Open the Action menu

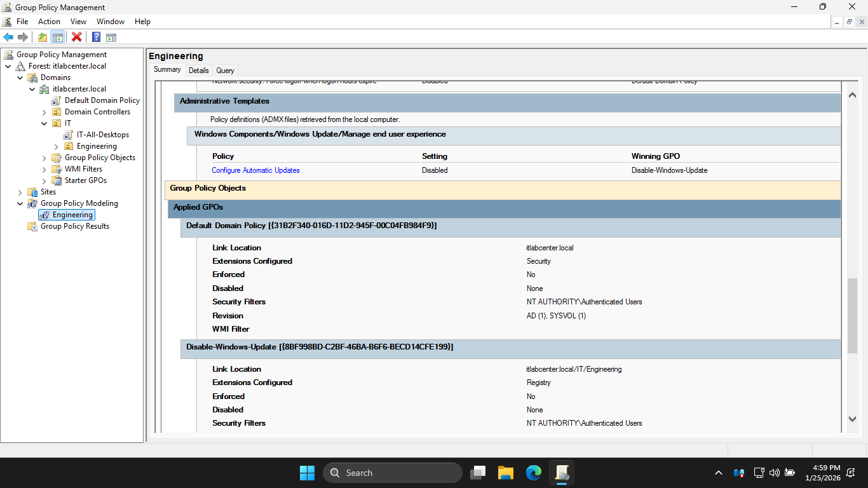(49, 22)
